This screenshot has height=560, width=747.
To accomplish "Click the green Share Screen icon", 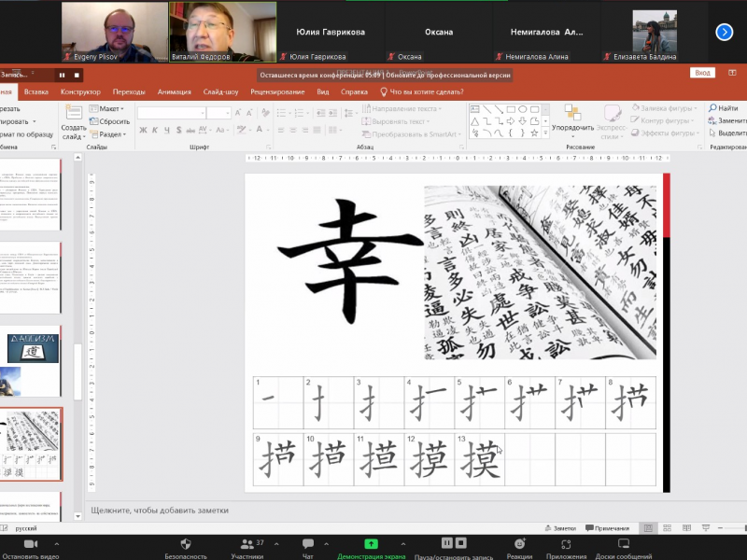I will click(371, 543).
